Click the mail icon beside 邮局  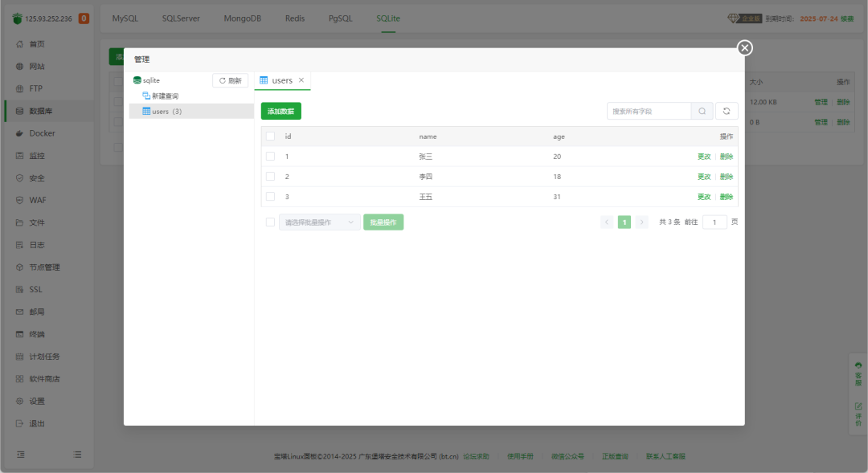coord(19,312)
